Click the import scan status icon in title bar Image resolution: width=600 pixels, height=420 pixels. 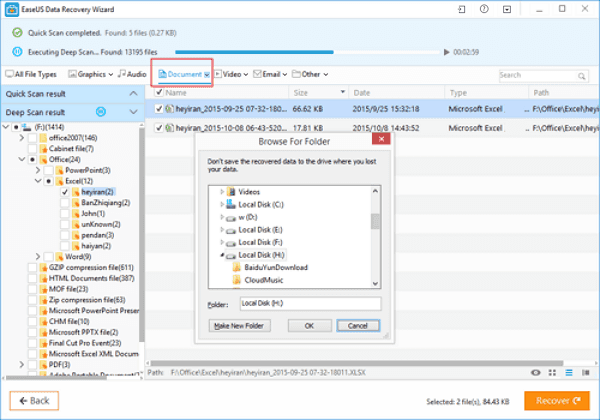click(462, 9)
